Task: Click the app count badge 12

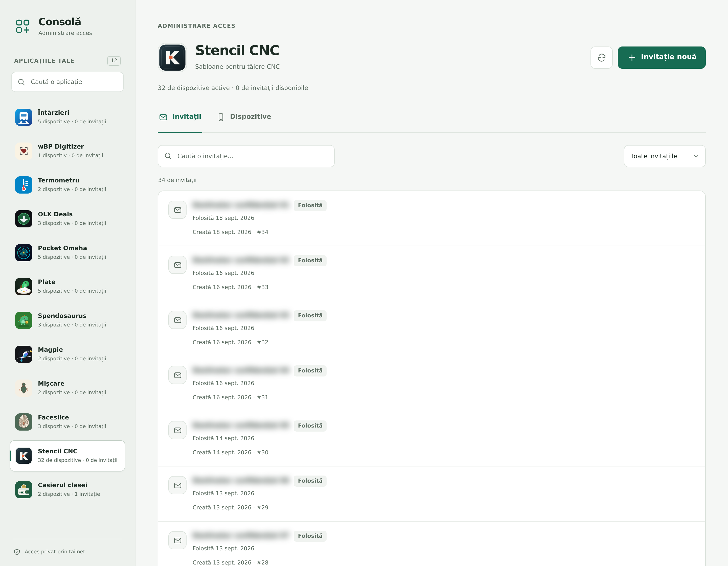Action: coord(114,61)
